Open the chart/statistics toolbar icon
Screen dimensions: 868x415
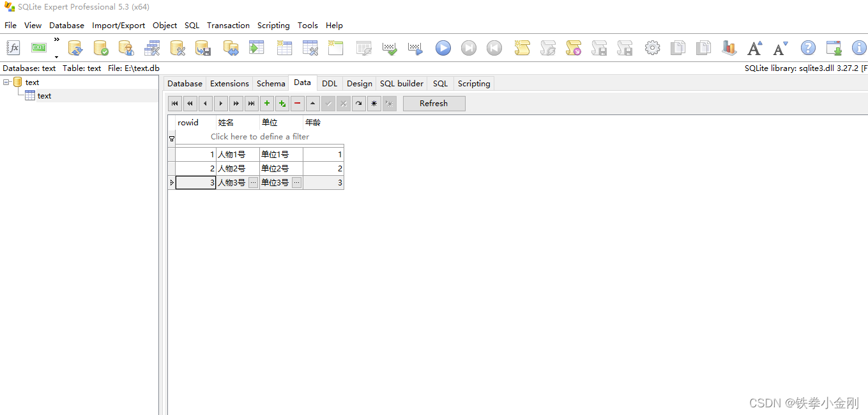click(729, 47)
